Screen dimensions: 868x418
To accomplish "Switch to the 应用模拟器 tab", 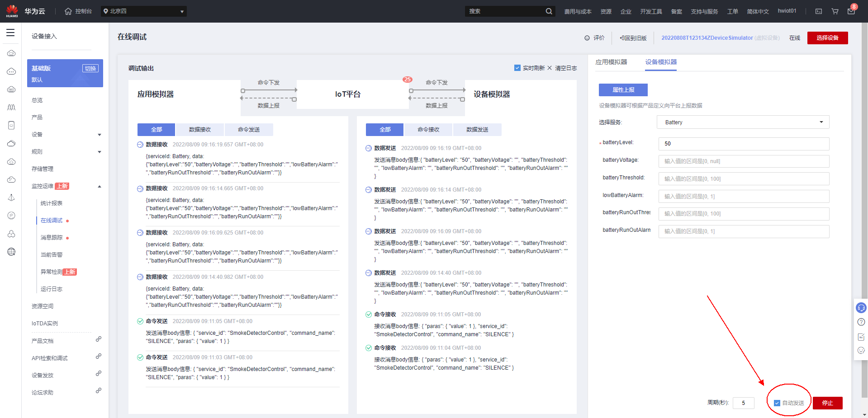I will coord(611,62).
